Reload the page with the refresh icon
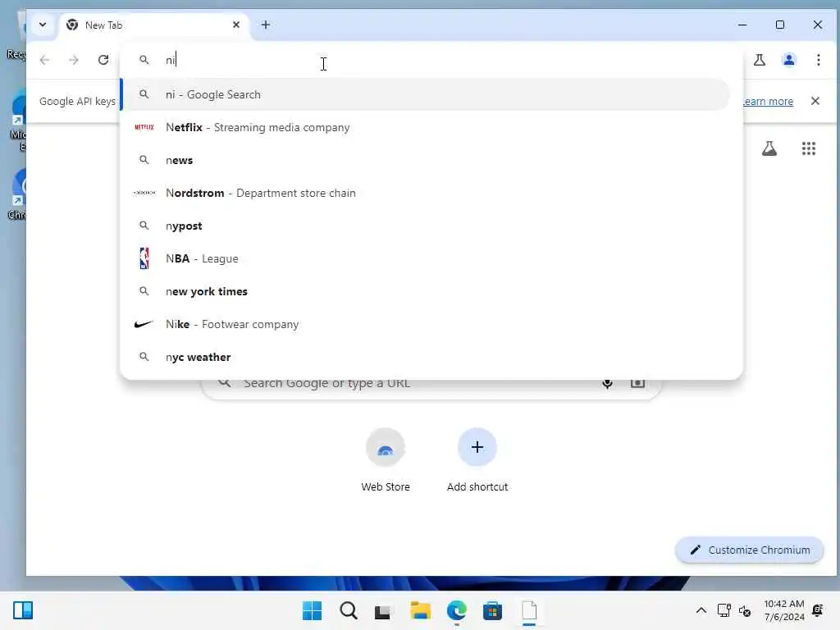This screenshot has width=840, height=630. coord(103,59)
